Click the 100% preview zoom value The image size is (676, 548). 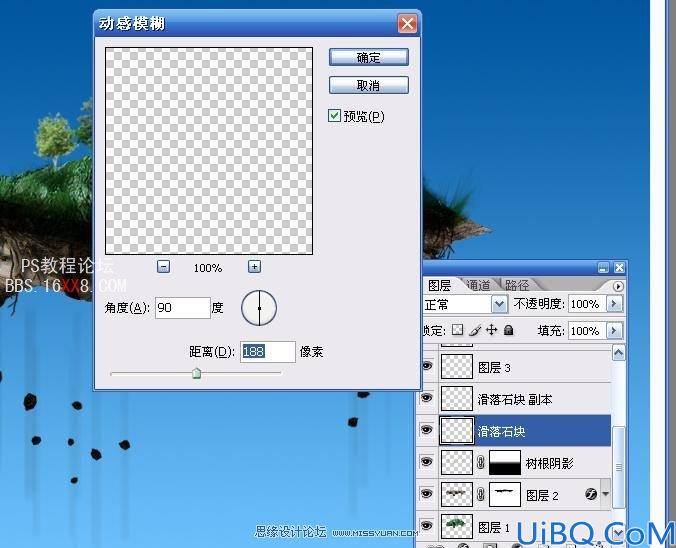click(x=208, y=268)
